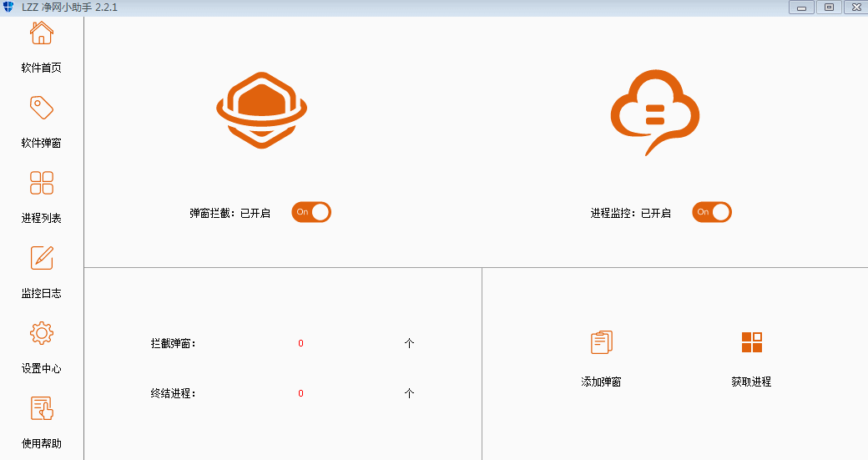Viewport: 868px width, 460px height.
Task: Click the 添加弹窗 text label
Action: tap(601, 382)
